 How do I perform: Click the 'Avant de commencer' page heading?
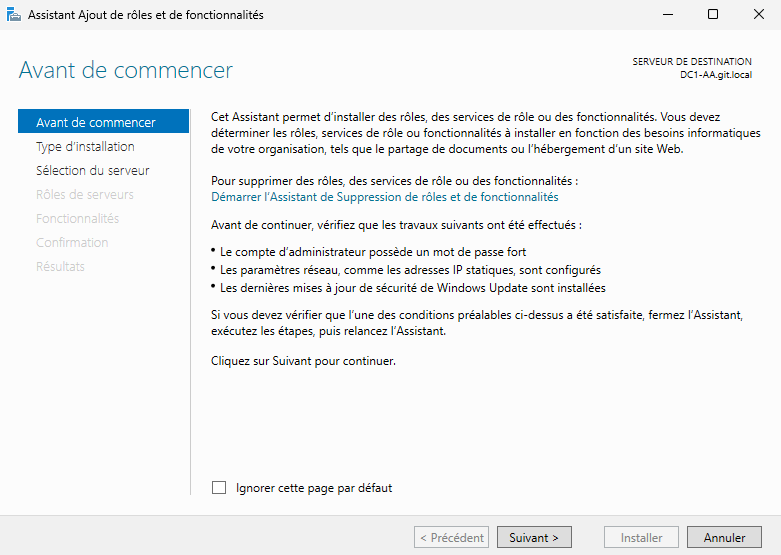tap(126, 70)
